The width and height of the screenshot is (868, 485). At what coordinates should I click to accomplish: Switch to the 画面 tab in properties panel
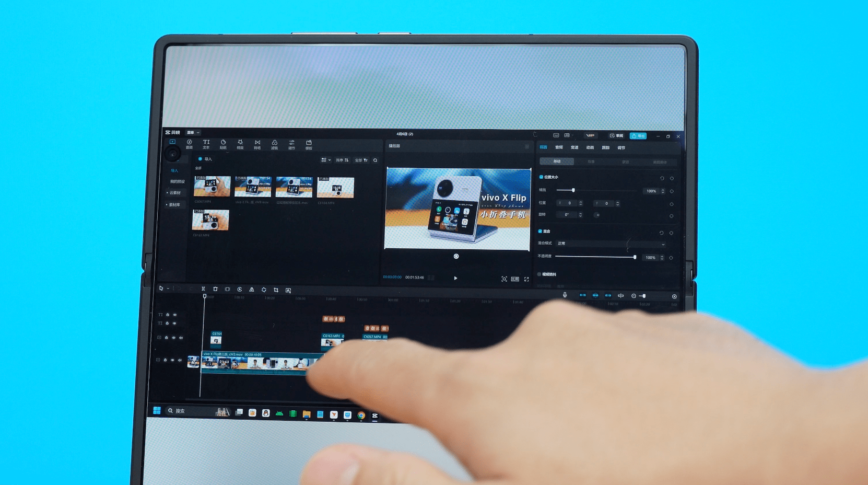tap(543, 147)
